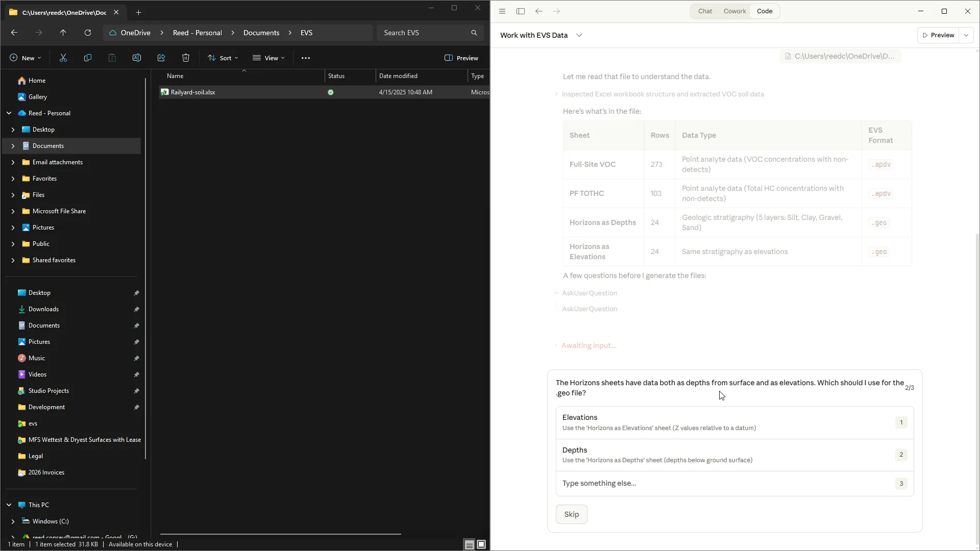The image size is (980, 551).
Task: Click the Refresh icon beside the address bar
Action: [88, 33]
